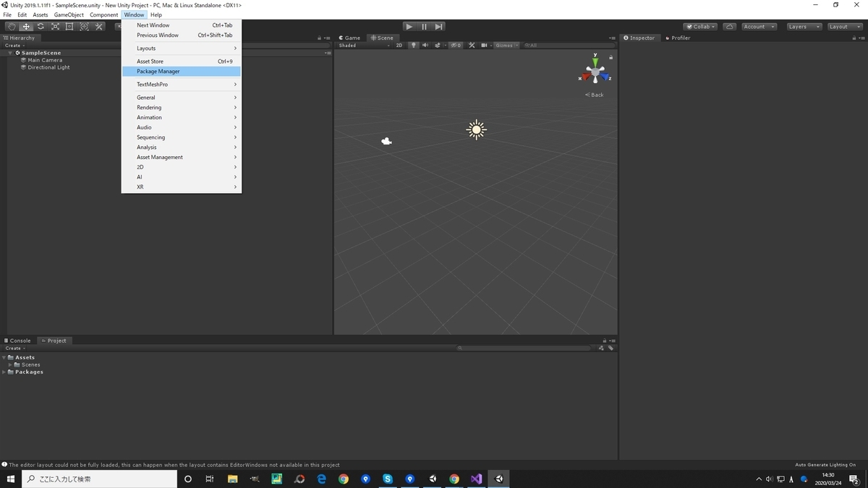Open the Account dropdown
The width and height of the screenshot is (868, 488).
point(758,27)
